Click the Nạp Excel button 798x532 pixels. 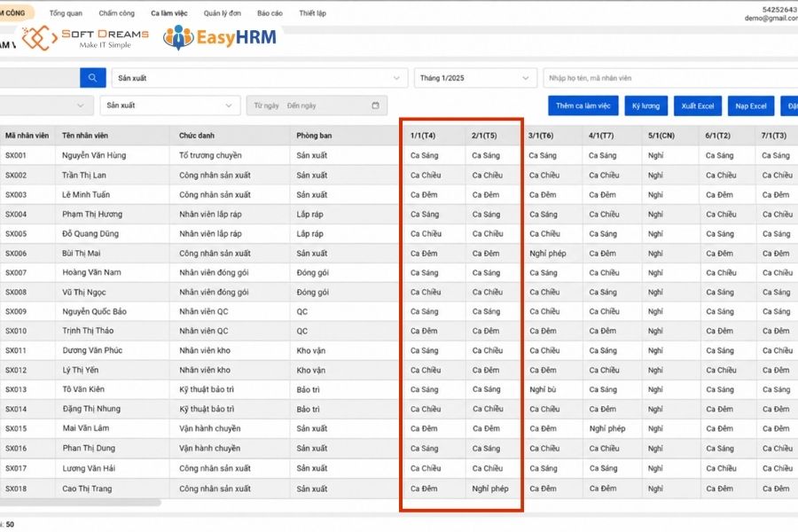(x=751, y=106)
